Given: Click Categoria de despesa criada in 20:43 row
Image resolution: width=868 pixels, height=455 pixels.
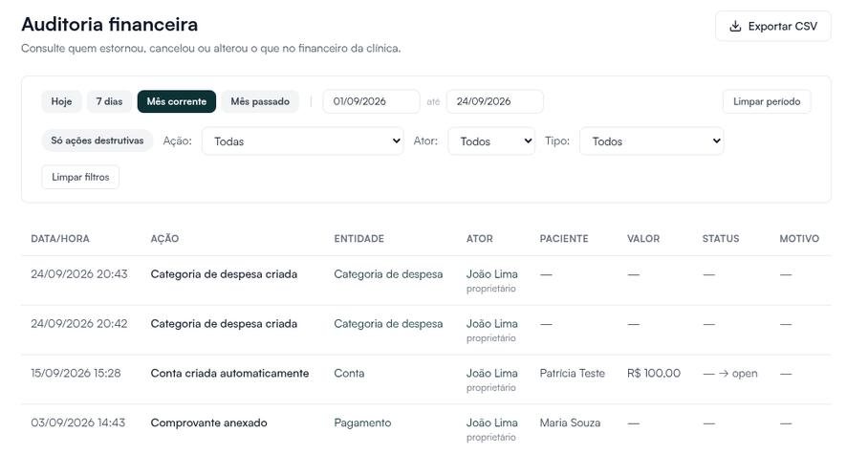Looking at the screenshot, I should [x=224, y=274].
